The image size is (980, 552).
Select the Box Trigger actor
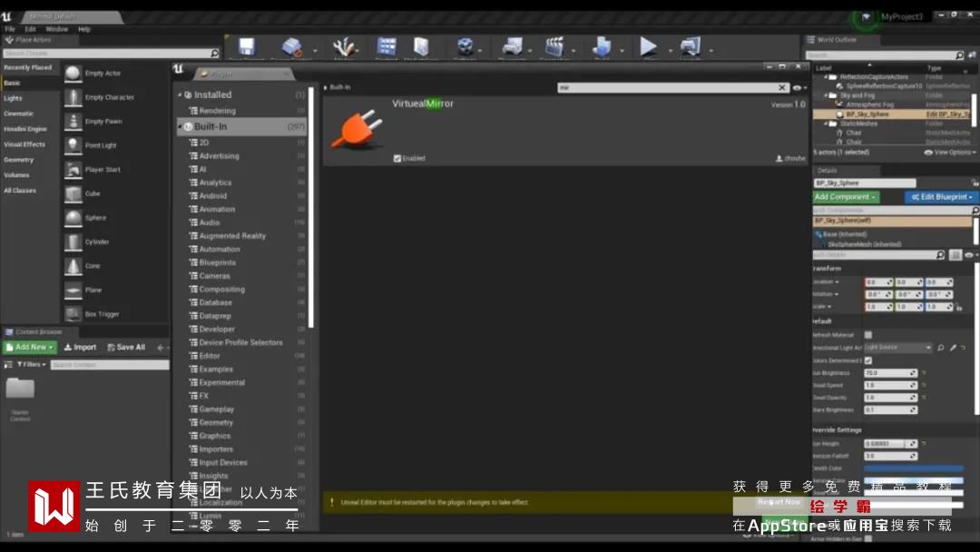pos(102,314)
